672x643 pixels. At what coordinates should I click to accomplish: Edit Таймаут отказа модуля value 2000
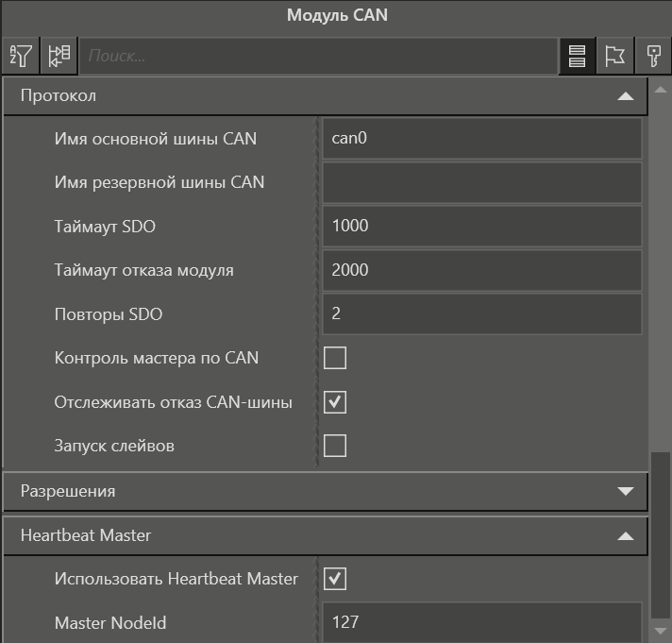click(481, 270)
